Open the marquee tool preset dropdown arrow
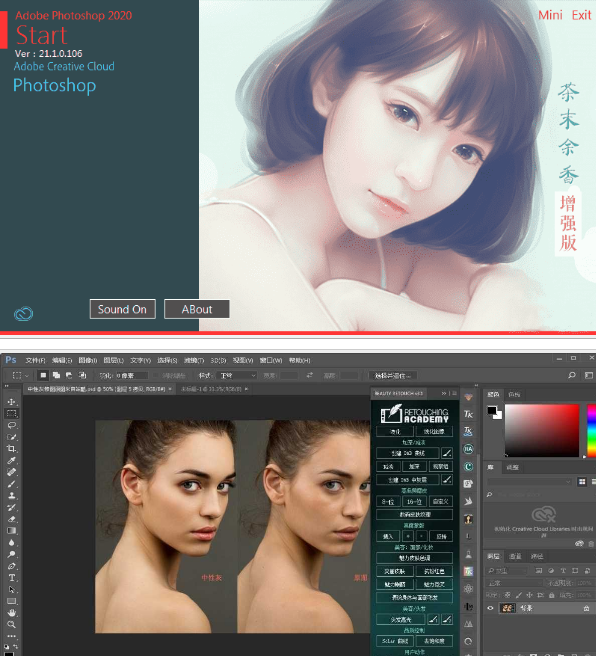 click(27, 376)
